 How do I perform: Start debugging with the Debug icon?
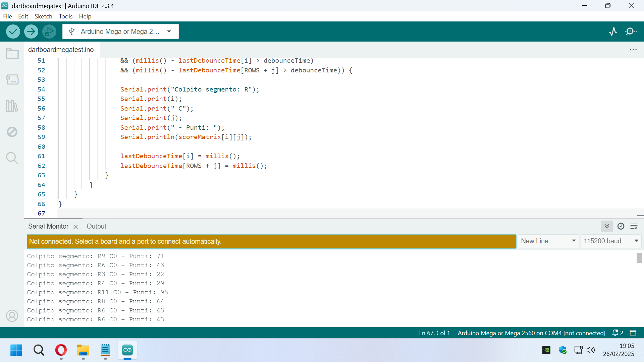[49, 32]
